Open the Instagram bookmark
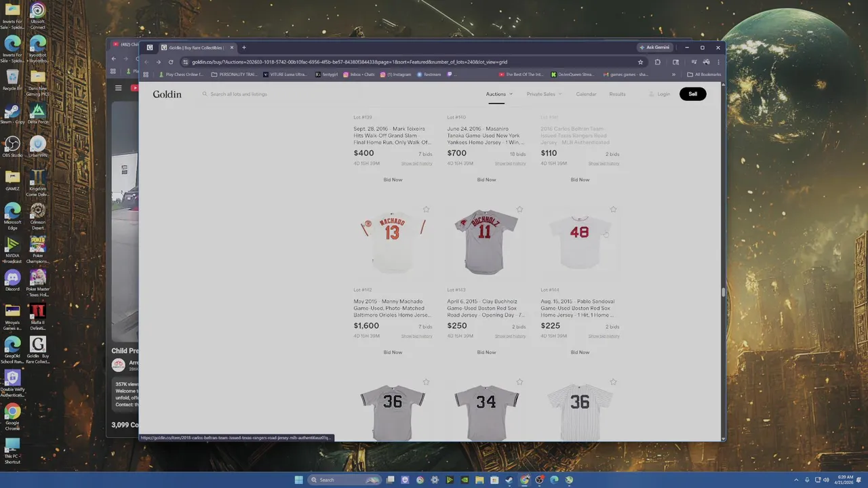868x488 pixels. 395,75
